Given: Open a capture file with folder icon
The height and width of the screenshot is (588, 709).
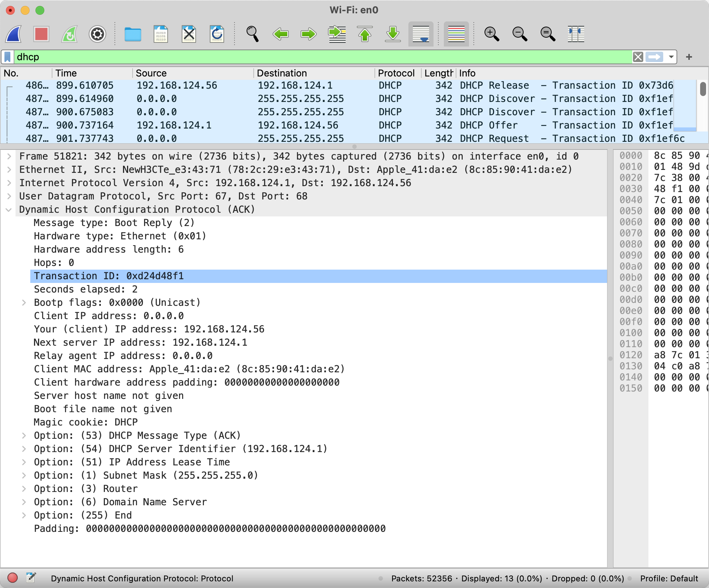Looking at the screenshot, I should click(x=133, y=34).
